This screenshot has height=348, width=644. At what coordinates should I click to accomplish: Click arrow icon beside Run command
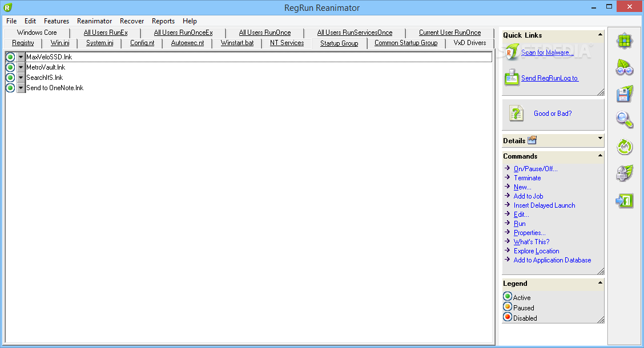tap(507, 223)
